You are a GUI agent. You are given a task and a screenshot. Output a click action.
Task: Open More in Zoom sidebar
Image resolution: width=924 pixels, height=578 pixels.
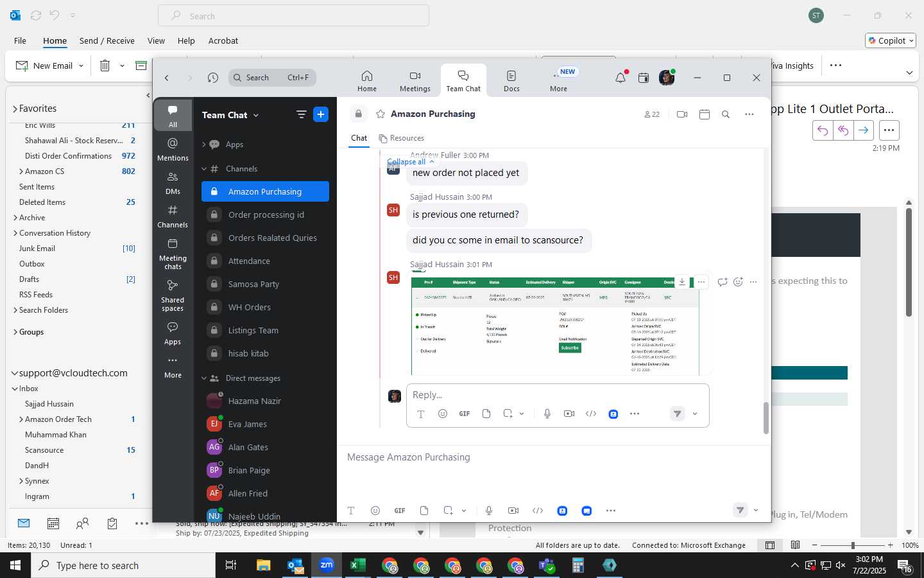(x=173, y=366)
